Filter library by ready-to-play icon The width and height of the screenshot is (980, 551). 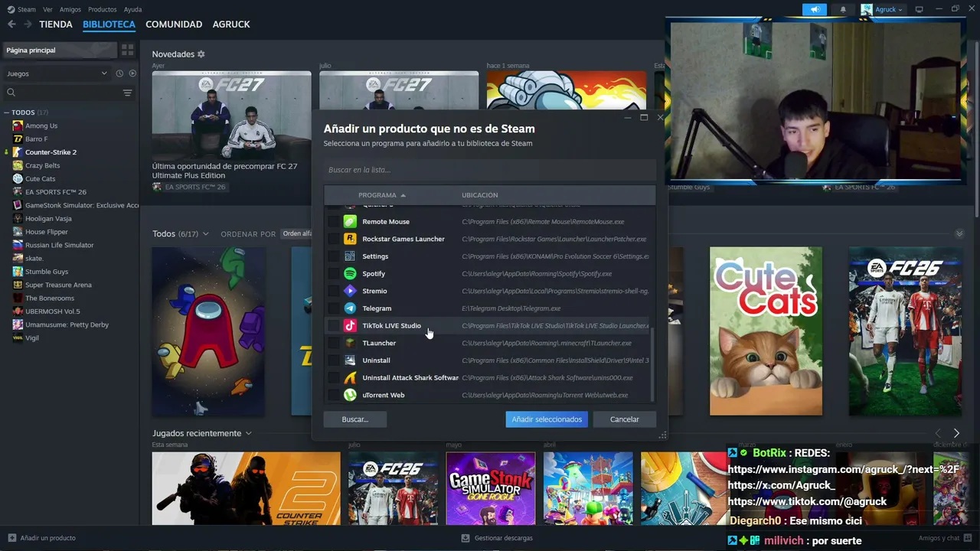coord(132,73)
